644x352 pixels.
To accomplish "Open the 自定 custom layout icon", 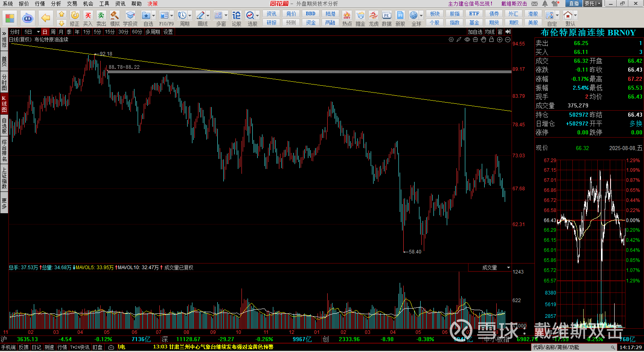I will (550, 15).
